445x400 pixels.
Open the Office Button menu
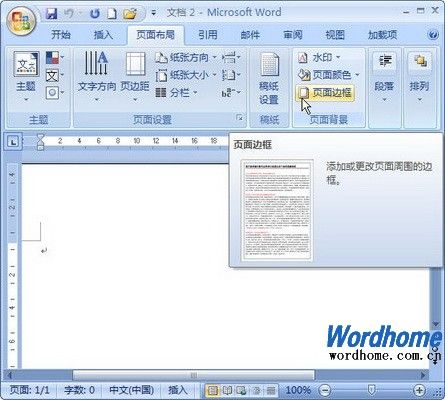(21, 20)
